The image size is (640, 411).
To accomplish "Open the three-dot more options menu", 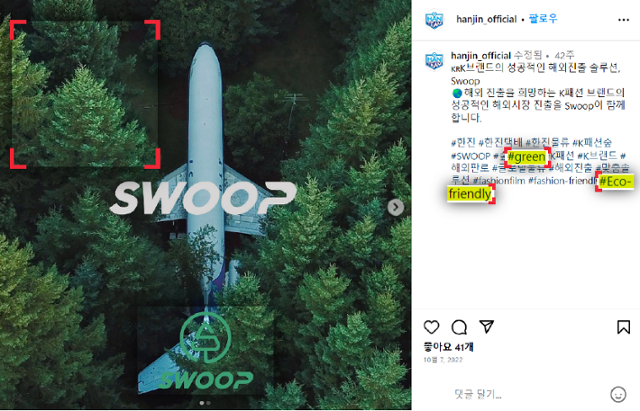I will click(x=623, y=20).
